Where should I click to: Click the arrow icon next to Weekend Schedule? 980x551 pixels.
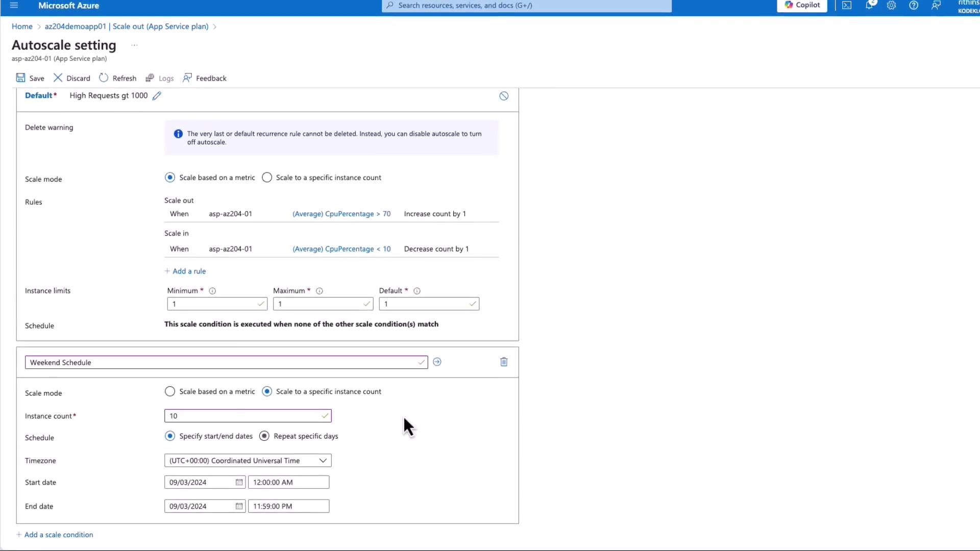tap(437, 362)
